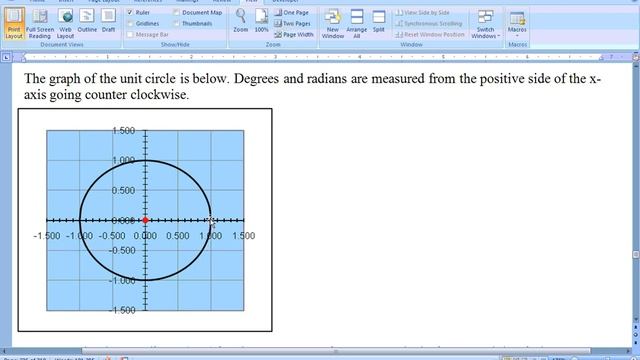Switch to Print Layout view

(14, 24)
